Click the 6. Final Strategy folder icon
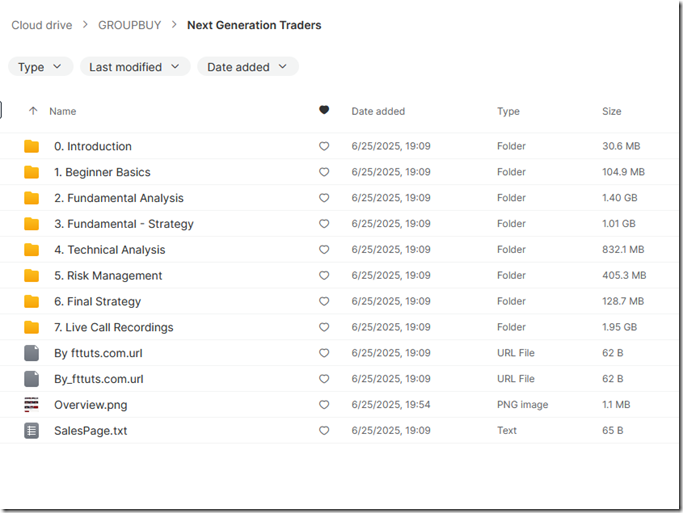 31,301
